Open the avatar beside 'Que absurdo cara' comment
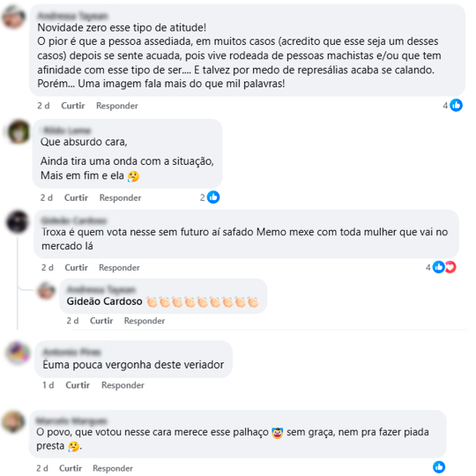The height and width of the screenshot is (476, 476). [x=19, y=131]
